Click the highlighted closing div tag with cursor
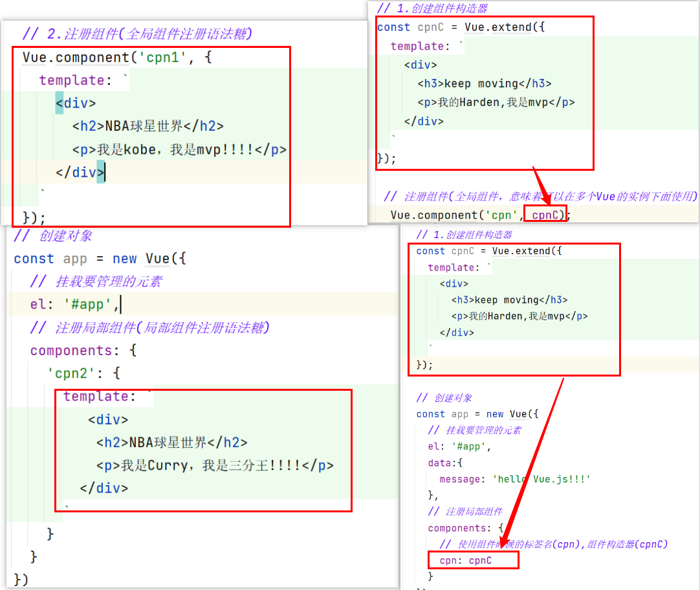Viewport: 700px width, 590px height. point(80,173)
